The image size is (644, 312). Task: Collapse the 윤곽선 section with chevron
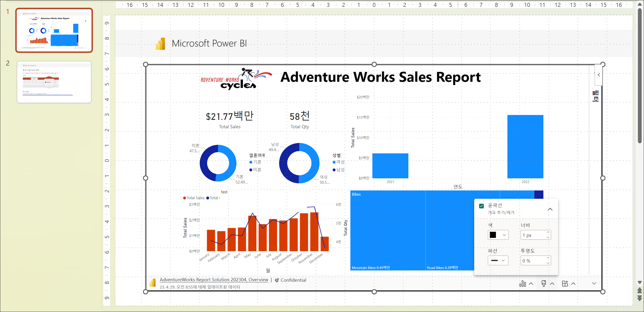550,209
